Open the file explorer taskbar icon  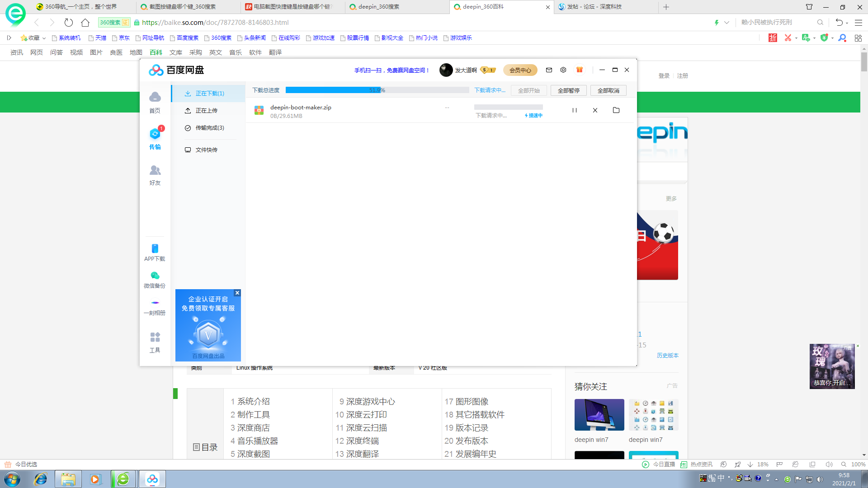coord(68,479)
